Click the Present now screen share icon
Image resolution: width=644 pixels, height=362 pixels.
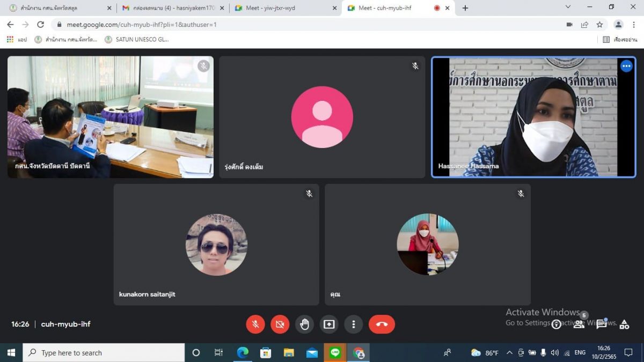[329, 324]
